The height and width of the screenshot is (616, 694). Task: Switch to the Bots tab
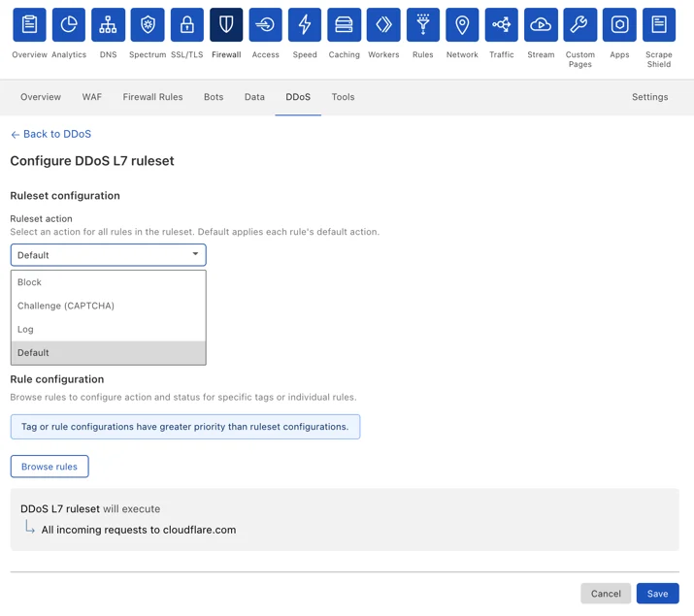coord(214,97)
